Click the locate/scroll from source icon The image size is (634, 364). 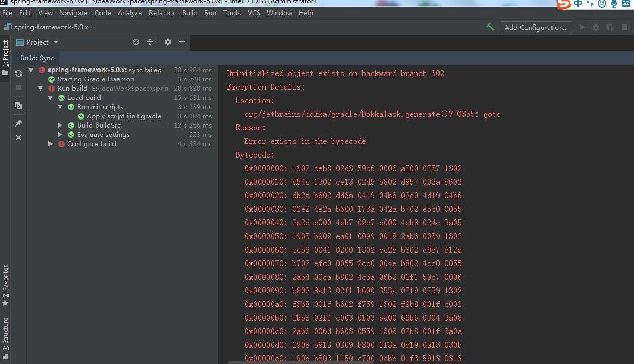point(136,42)
